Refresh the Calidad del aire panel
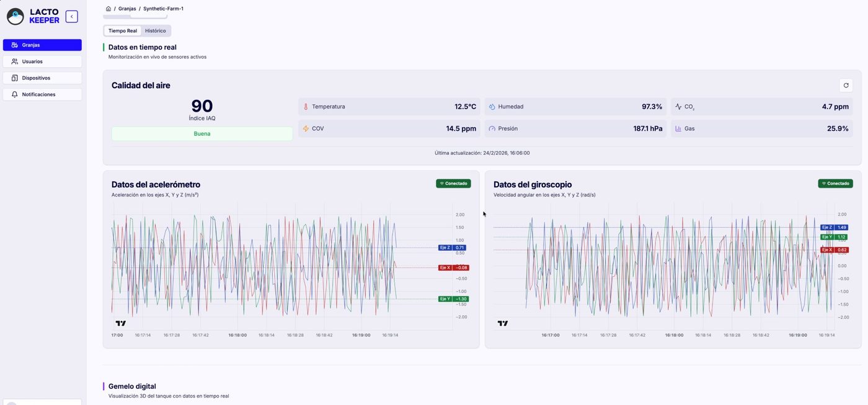The width and height of the screenshot is (868, 405). click(846, 85)
